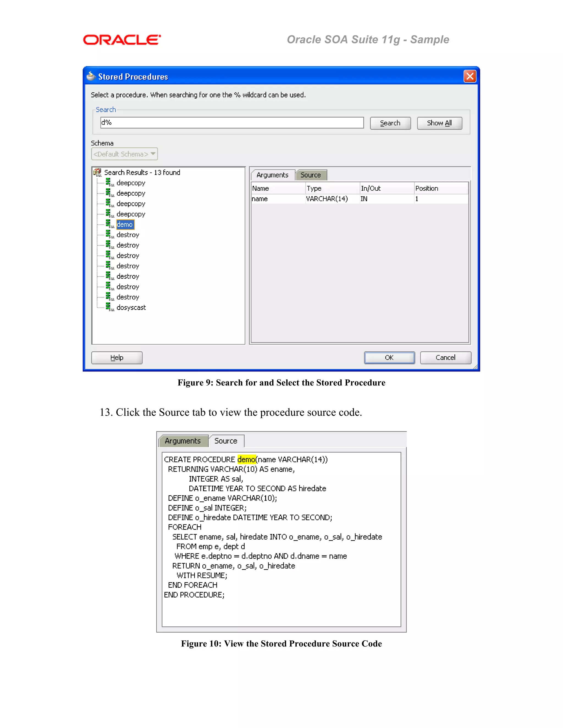Switch to the Source tab in Stored Procedures dialog
The height and width of the screenshot is (728, 563).
[311, 175]
